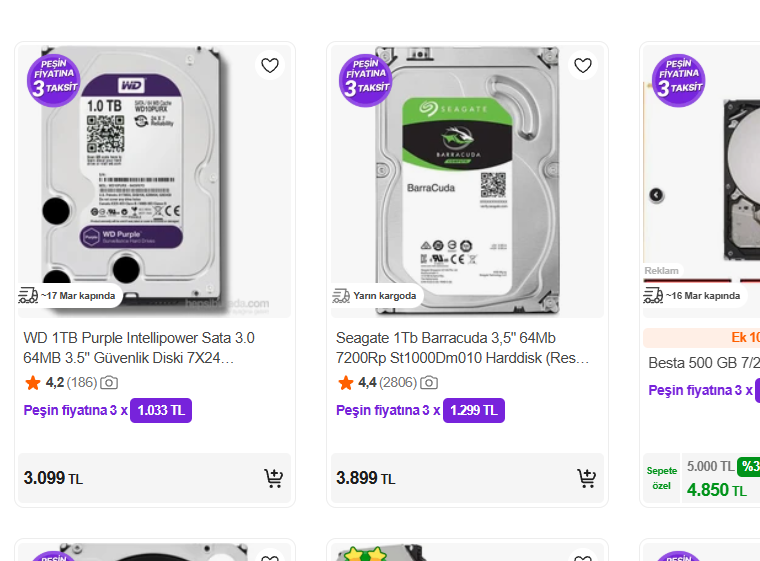Click the 1.299 TL installment price badge

coord(474,410)
